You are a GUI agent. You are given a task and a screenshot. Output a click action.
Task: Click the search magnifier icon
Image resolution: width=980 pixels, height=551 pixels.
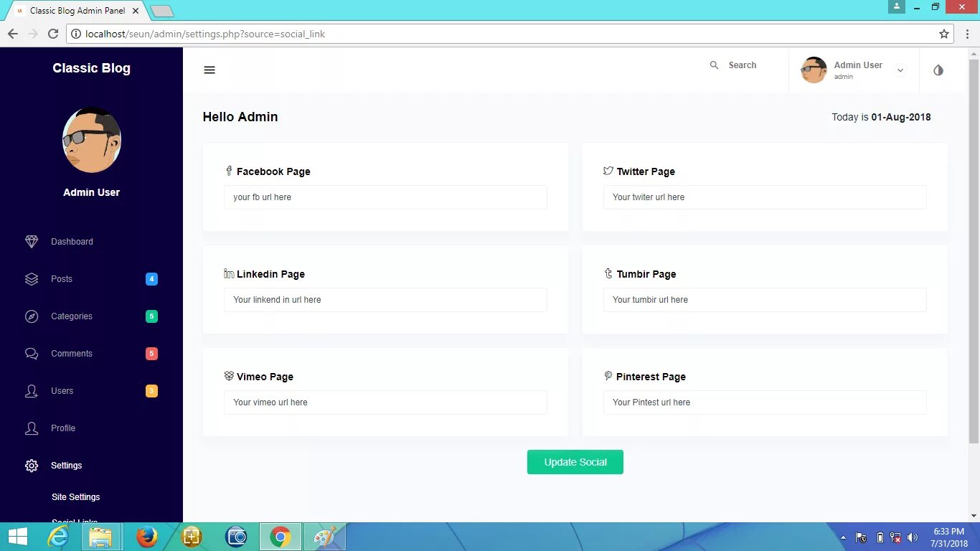(714, 65)
